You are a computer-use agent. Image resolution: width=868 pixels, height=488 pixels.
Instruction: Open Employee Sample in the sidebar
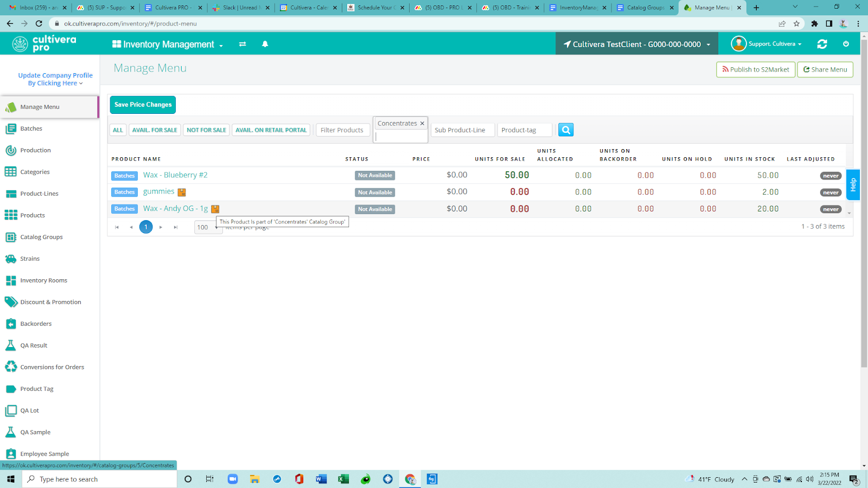tap(44, 454)
